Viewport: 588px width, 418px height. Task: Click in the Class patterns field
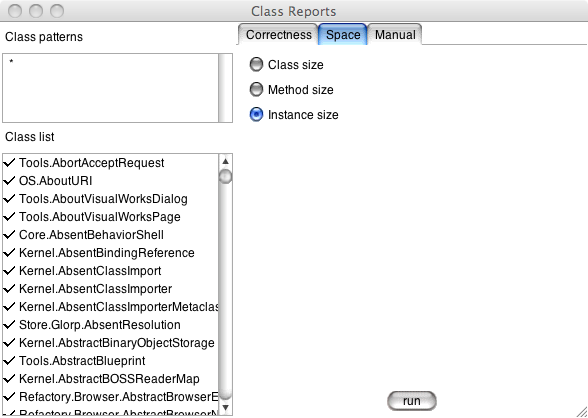110,88
